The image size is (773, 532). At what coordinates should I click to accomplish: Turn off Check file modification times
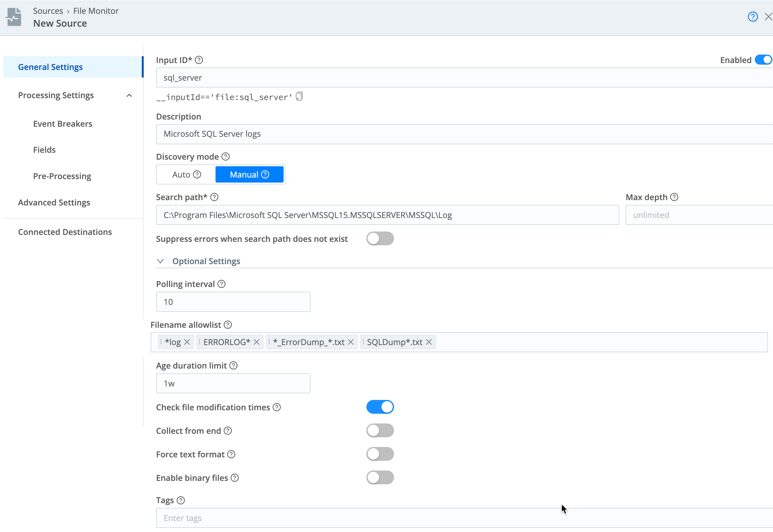(x=380, y=407)
